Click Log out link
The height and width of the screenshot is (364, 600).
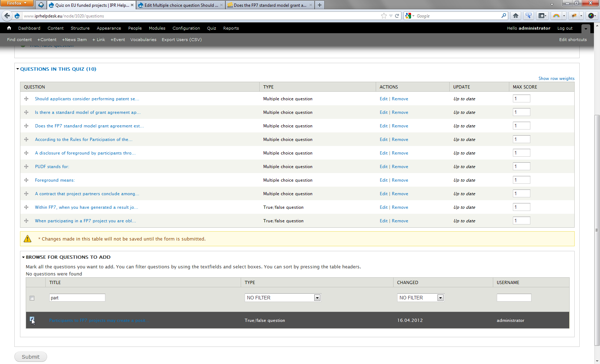pyautogui.click(x=565, y=28)
